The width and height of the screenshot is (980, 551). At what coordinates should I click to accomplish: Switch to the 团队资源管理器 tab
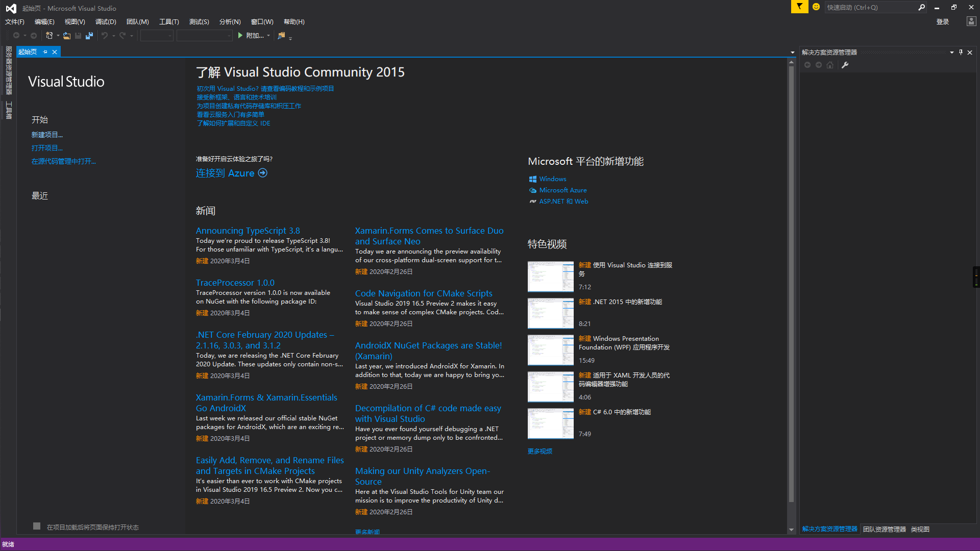885,529
